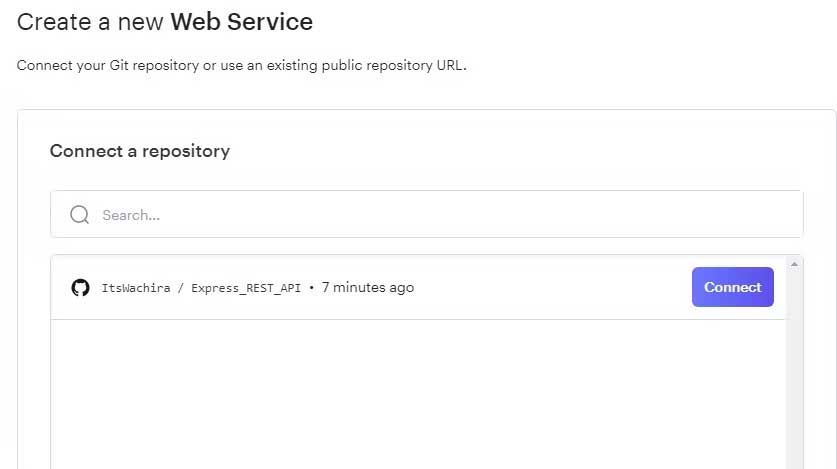Click the scrollbar up arrow
Image resolution: width=837 pixels, height=469 pixels.
click(x=795, y=265)
